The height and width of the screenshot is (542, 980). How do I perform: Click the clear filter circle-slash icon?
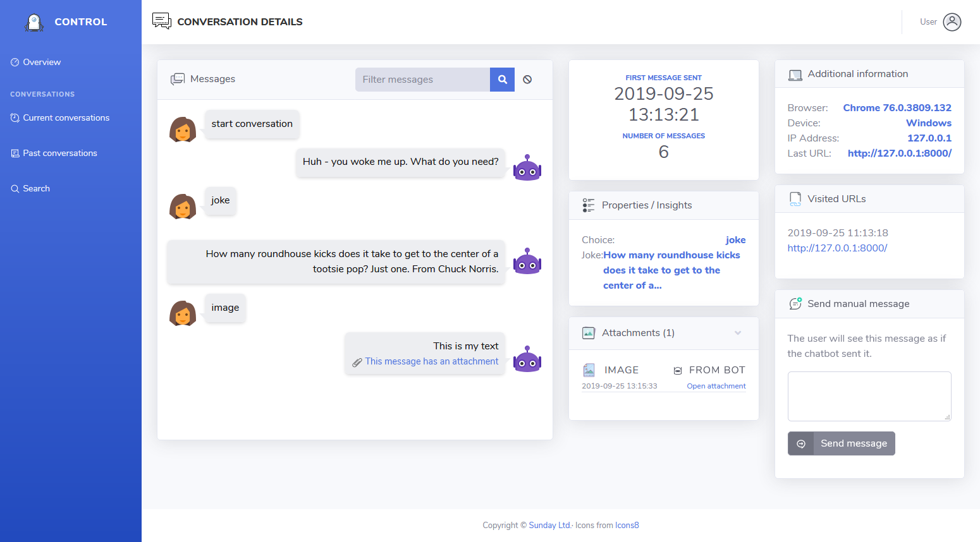(x=527, y=80)
